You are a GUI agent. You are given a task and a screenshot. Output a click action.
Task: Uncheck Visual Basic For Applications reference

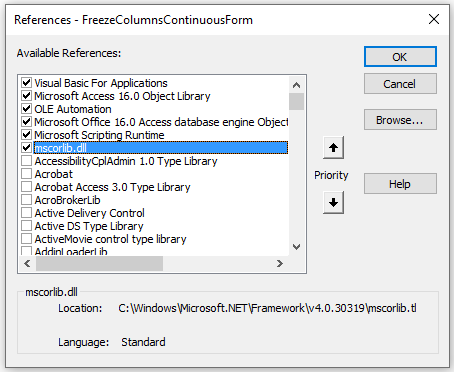coord(26,82)
